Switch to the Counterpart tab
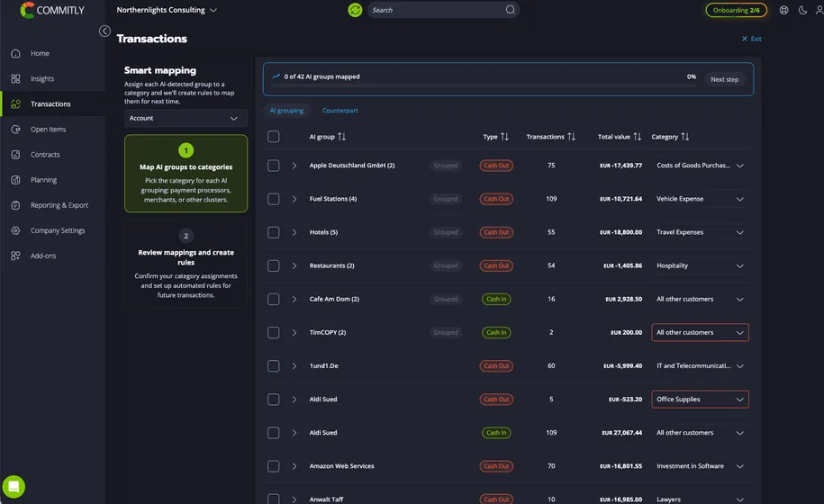Image resolution: width=824 pixels, height=504 pixels. pyautogui.click(x=340, y=110)
